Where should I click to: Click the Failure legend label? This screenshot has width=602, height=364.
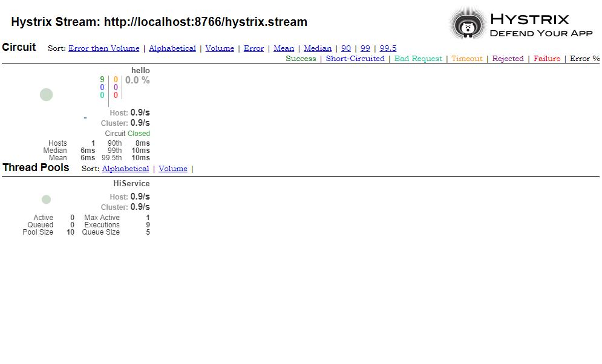[547, 59]
